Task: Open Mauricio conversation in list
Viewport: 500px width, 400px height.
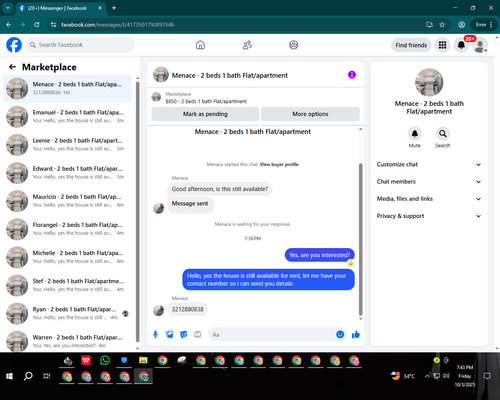Action: pos(68,201)
